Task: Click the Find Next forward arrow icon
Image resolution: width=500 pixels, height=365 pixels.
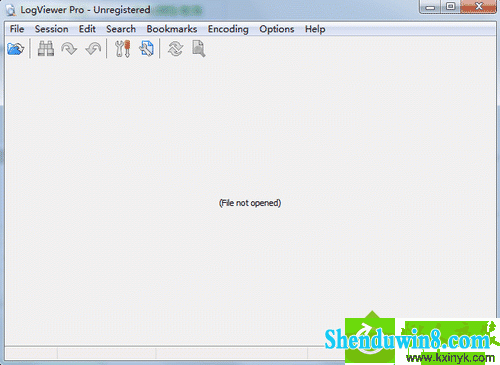Action: 69,49
